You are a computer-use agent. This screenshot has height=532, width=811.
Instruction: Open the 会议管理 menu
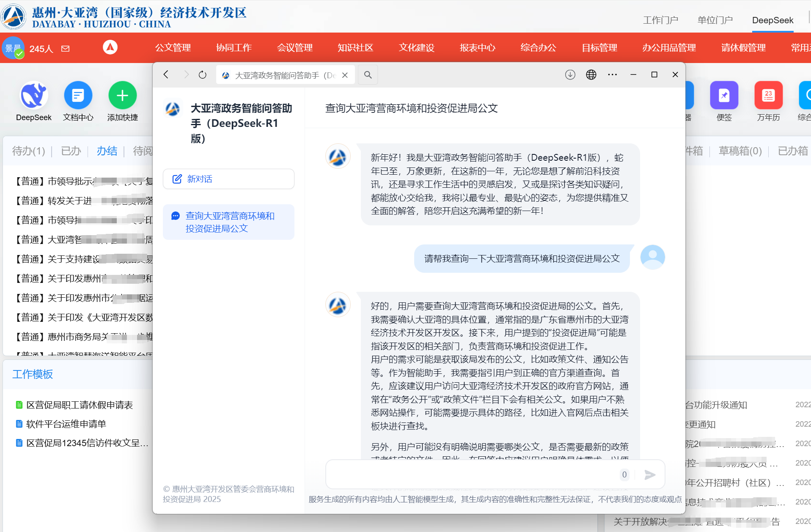pyautogui.click(x=295, y=48)
